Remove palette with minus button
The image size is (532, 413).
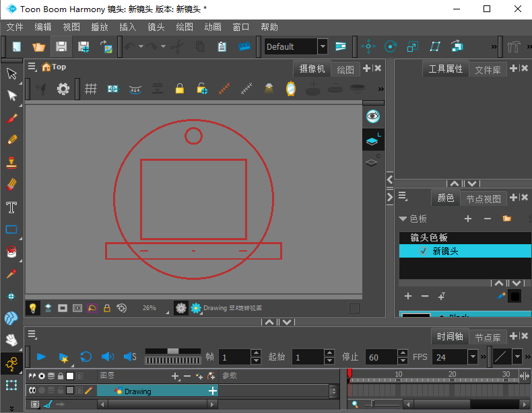pyautogui.click(x=488, y=219)
